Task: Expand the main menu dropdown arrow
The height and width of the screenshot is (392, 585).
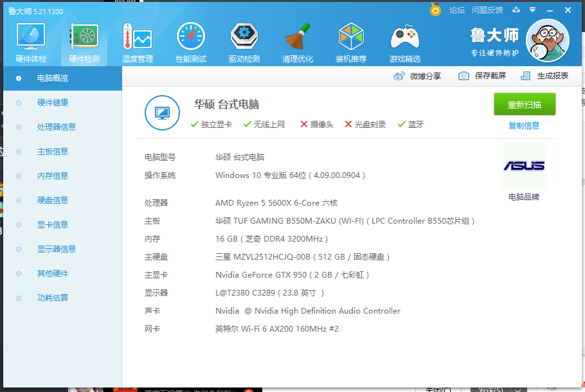Action: tap(531, 10)
